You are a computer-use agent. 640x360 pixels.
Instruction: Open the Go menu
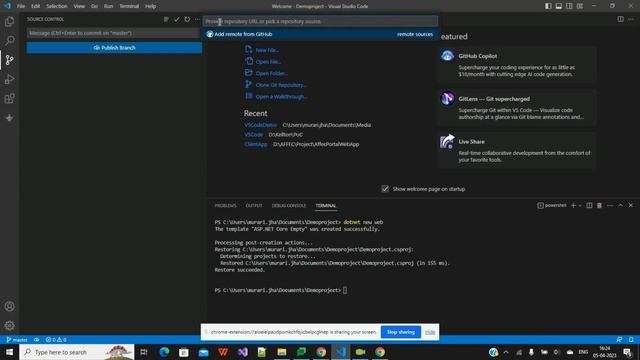coord(94,6)
